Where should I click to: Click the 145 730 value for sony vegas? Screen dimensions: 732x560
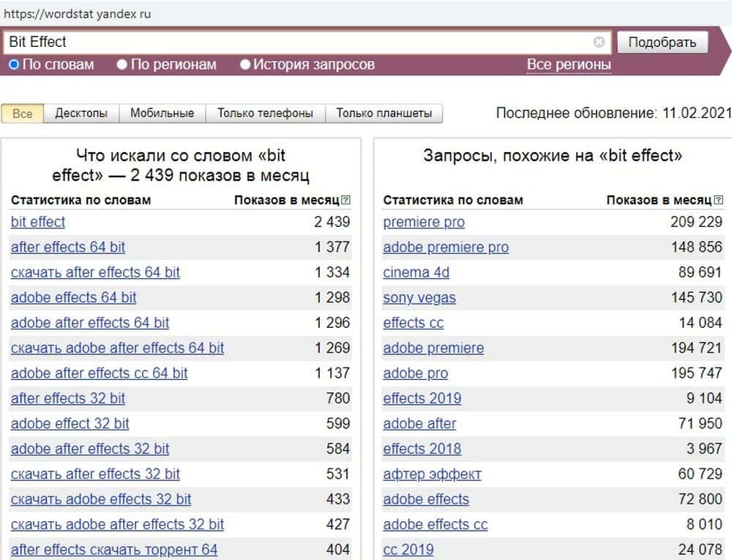pyautogui.click(x=697, y=297)
